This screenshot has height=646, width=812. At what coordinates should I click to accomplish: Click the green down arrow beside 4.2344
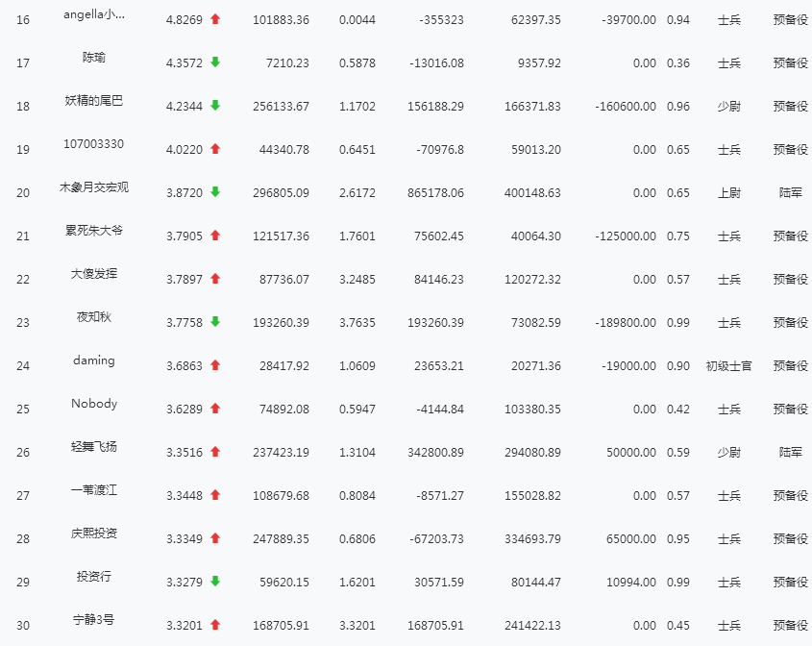coord(215,106)
